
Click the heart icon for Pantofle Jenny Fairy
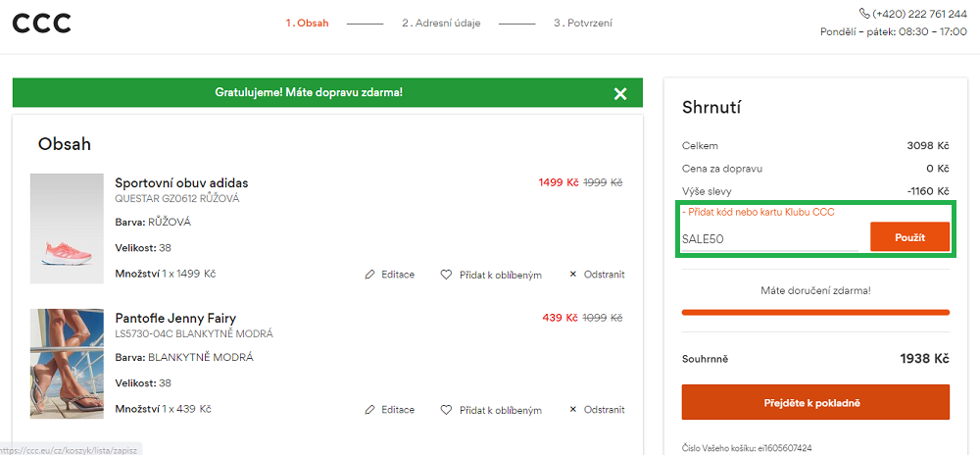[446, 410]
